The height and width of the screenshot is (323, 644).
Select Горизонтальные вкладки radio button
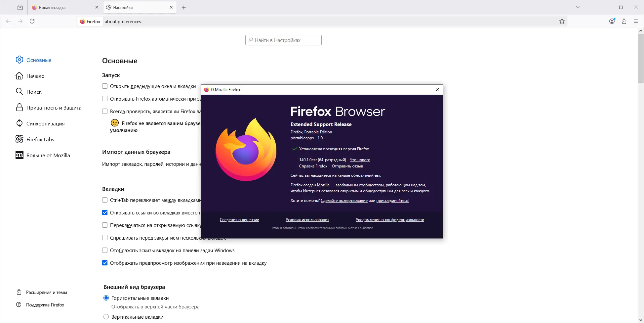106,298
